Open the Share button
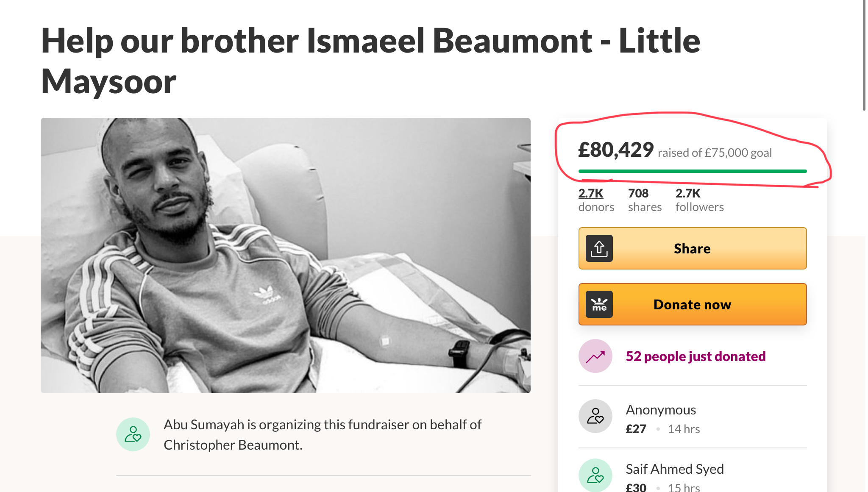This screenshot has height=492, width=868. [x=693, y=248]
